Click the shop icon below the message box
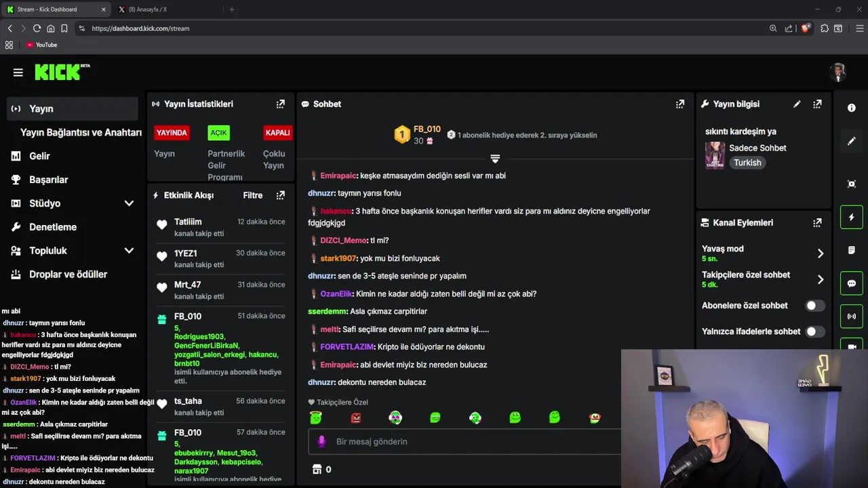Image resolution: width=868 pixels, height=488 pixels. (x=316, y=469)
